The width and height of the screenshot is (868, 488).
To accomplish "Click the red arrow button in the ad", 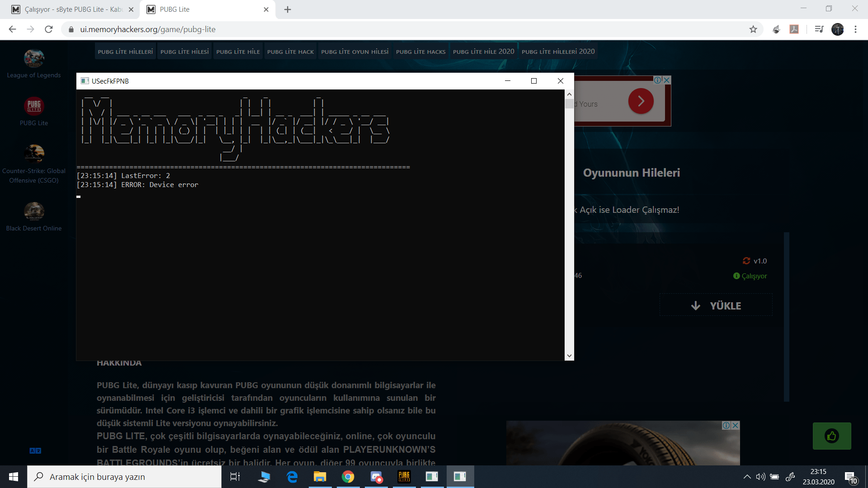I will pos(641,101).
